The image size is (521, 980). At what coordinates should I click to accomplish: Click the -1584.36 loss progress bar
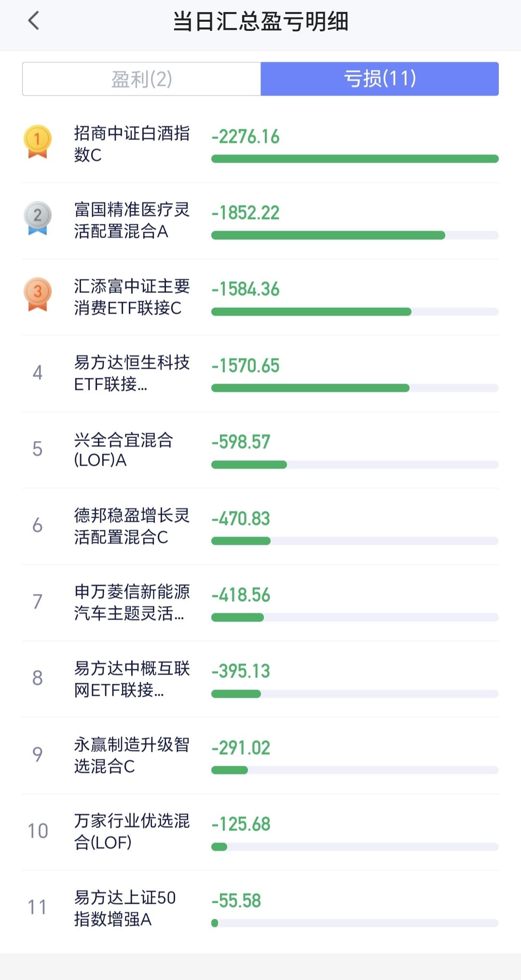355,312
